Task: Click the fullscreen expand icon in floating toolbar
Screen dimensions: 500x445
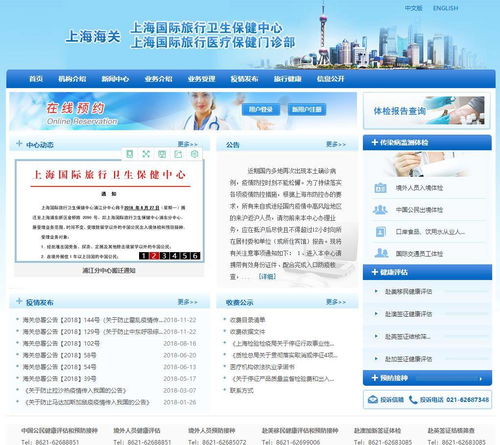Action: point(146,154)
